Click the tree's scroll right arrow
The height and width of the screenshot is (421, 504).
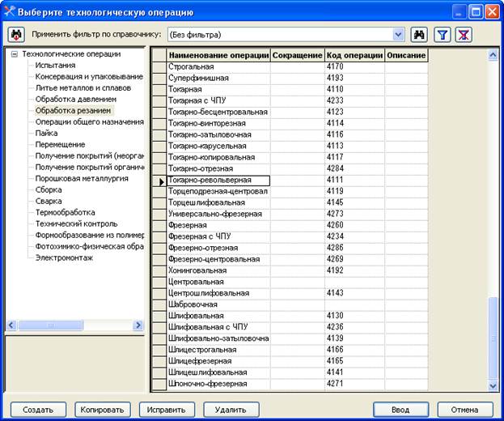click(x=138, y=325)
